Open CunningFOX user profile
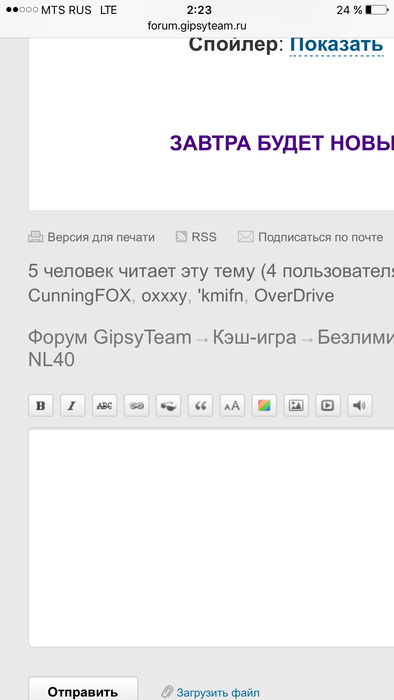 (x=80, y=296)
